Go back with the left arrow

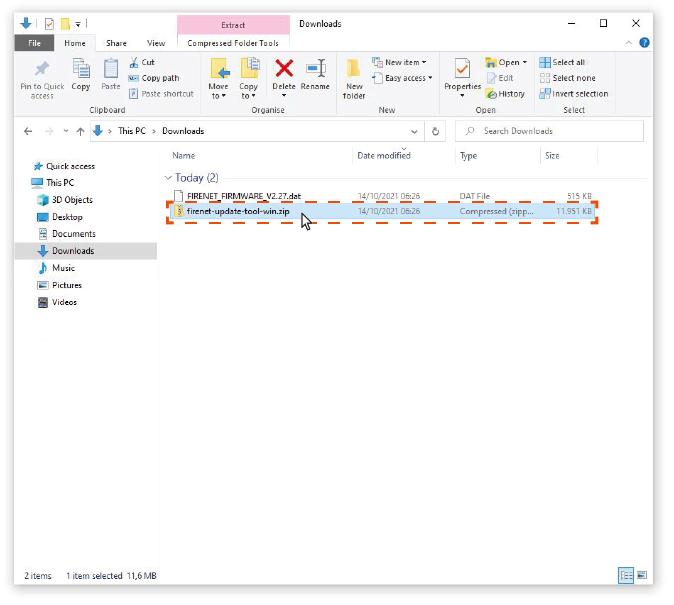click(28, 131)
